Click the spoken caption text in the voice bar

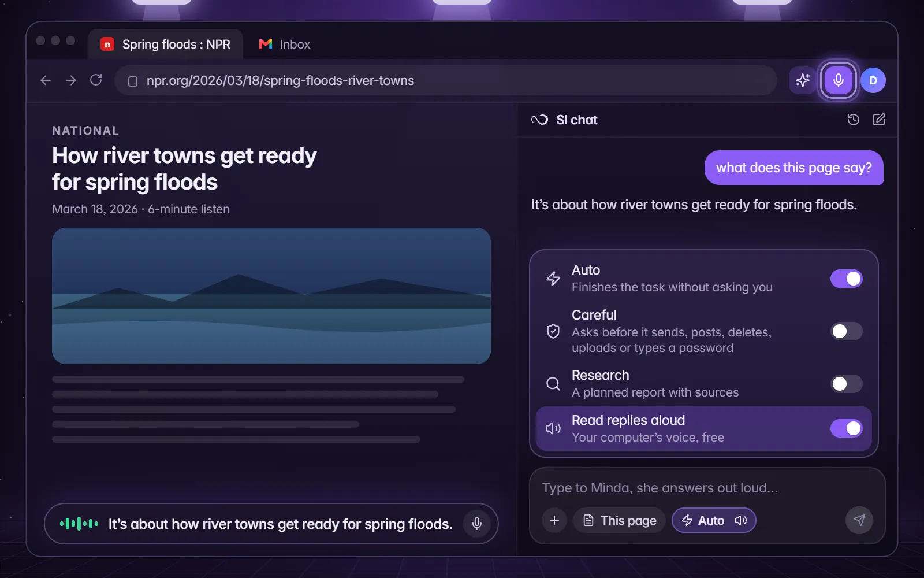281,524
